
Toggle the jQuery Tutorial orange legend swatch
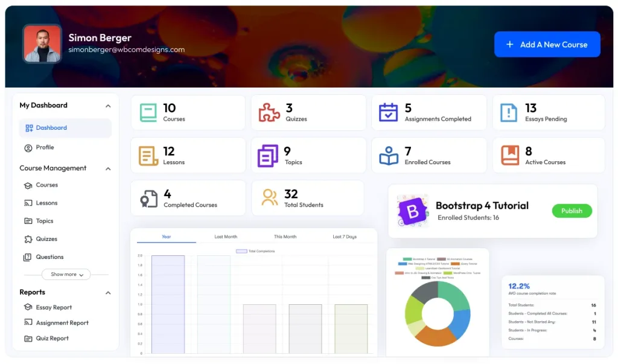click(x=455, y=264)
